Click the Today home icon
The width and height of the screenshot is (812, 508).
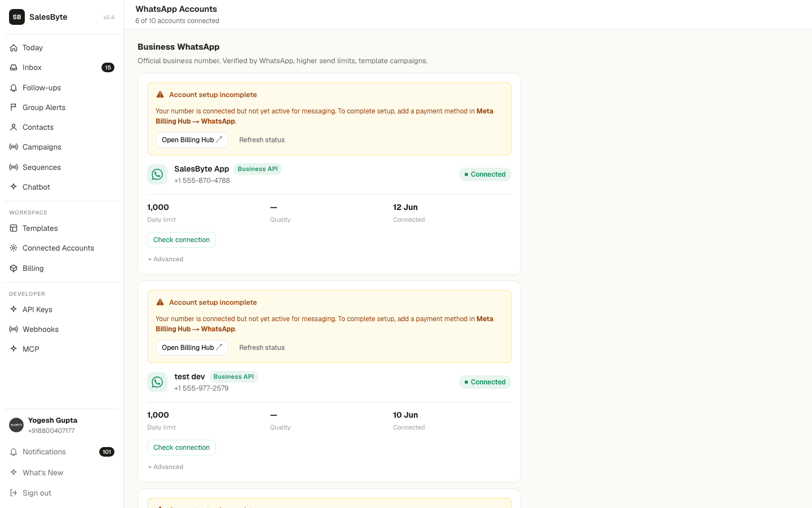click(14, 48)
